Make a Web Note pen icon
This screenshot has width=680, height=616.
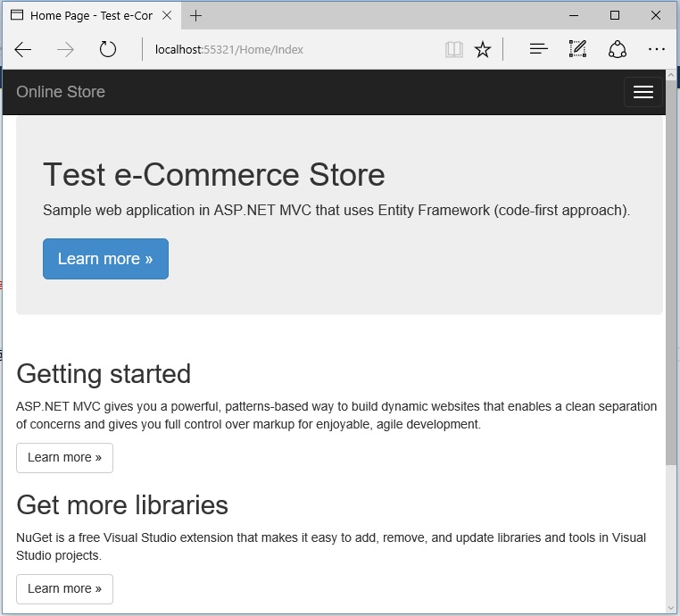point(577,49)
